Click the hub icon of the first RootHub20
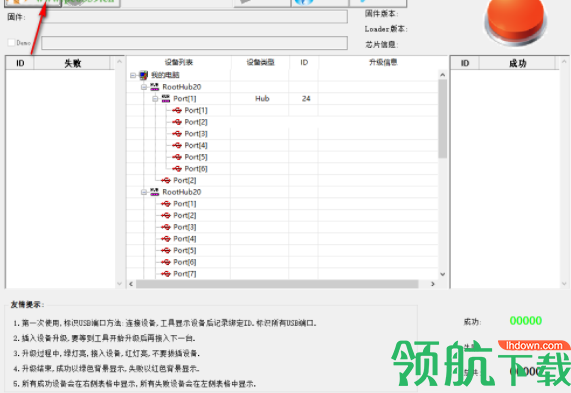Image resolution: width=571 pixels, height=393 pixels. pos(155,87)
